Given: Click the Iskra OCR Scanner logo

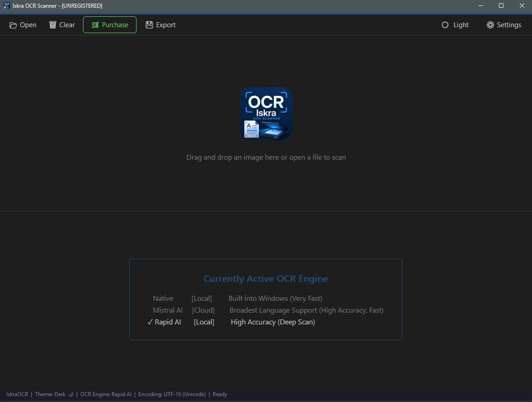Looking at the screenshot, I should point(266,114).
